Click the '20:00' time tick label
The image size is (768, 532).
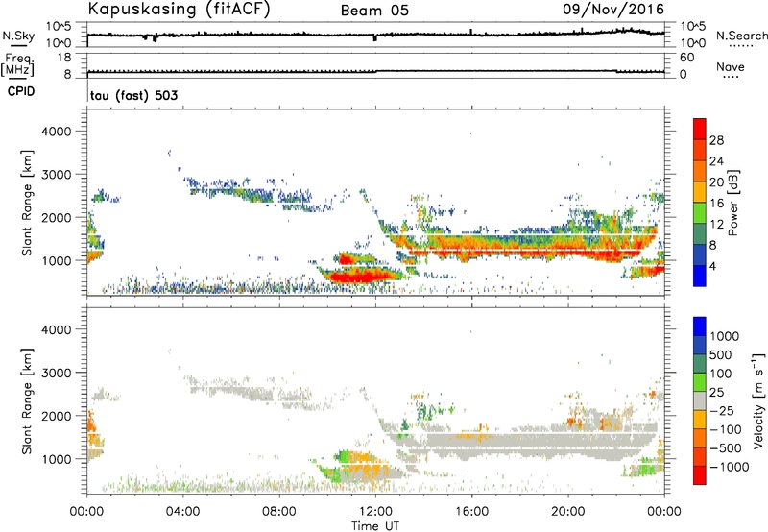point(568,512)
